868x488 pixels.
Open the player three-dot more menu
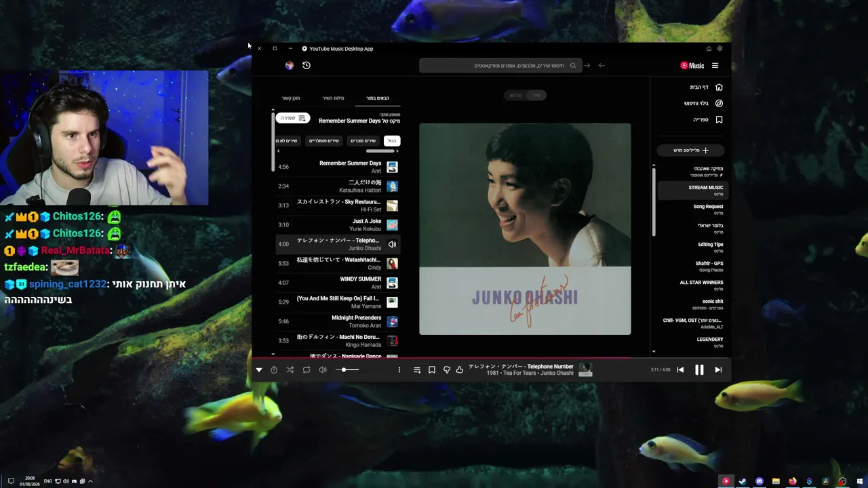point(399,370)
